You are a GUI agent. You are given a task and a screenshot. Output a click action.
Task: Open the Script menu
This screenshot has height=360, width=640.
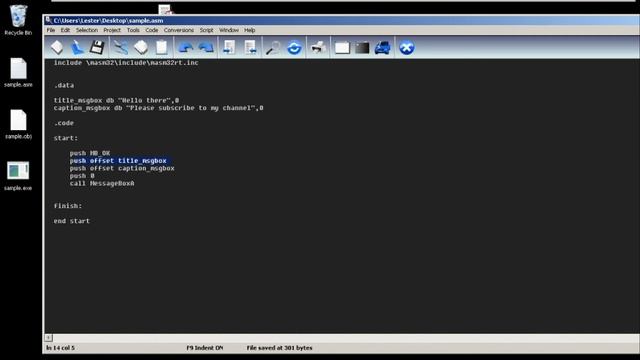point(206,30)
